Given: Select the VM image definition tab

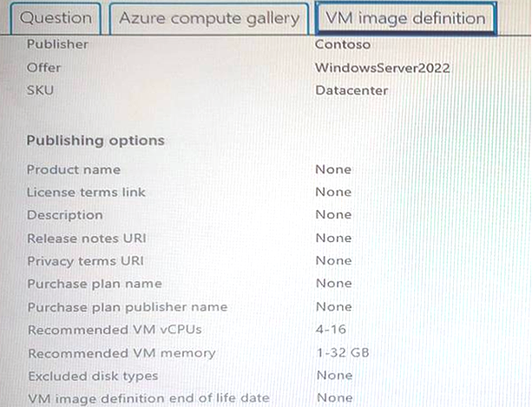Looking at the screenshot, I should click(405, 18).
